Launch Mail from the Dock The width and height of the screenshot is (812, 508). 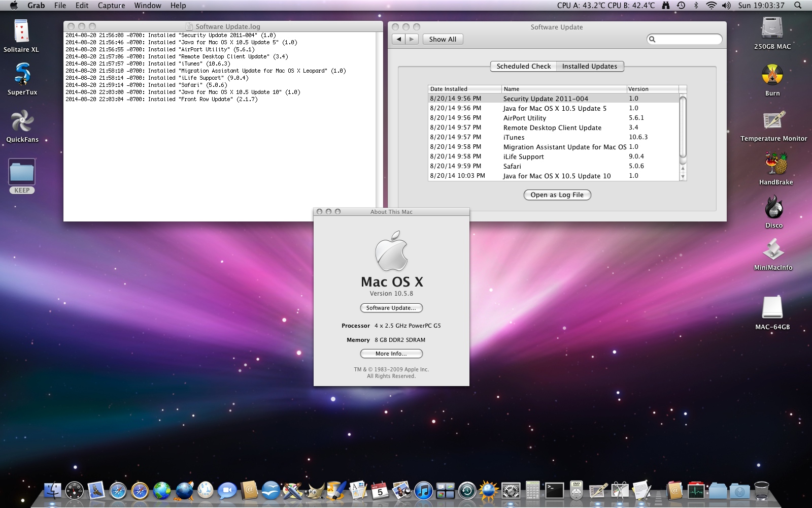[96, 490]
